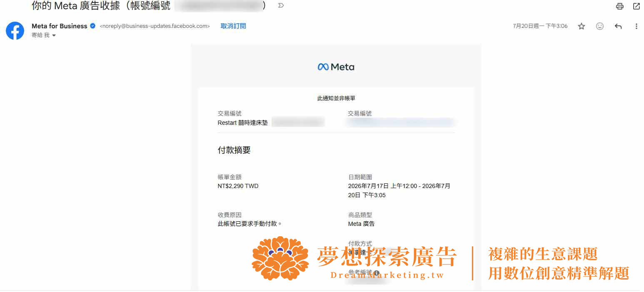Click the 付款方式 label
Image resolution: width=644 pixels, height=292 pixels.
(360, 244)
